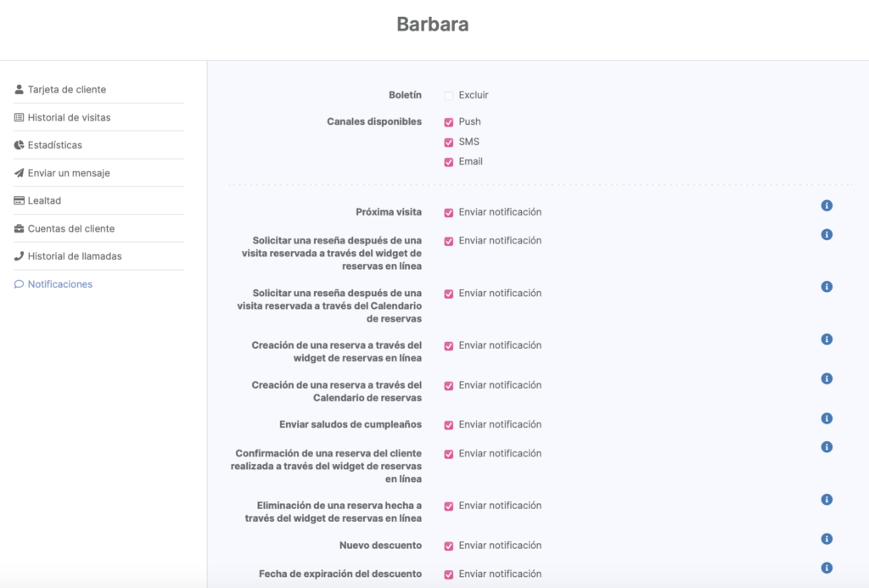This screenshot has width=869, height=588.
Task: Uncheck the Push channel checkbox
Action: click(449, 122)
